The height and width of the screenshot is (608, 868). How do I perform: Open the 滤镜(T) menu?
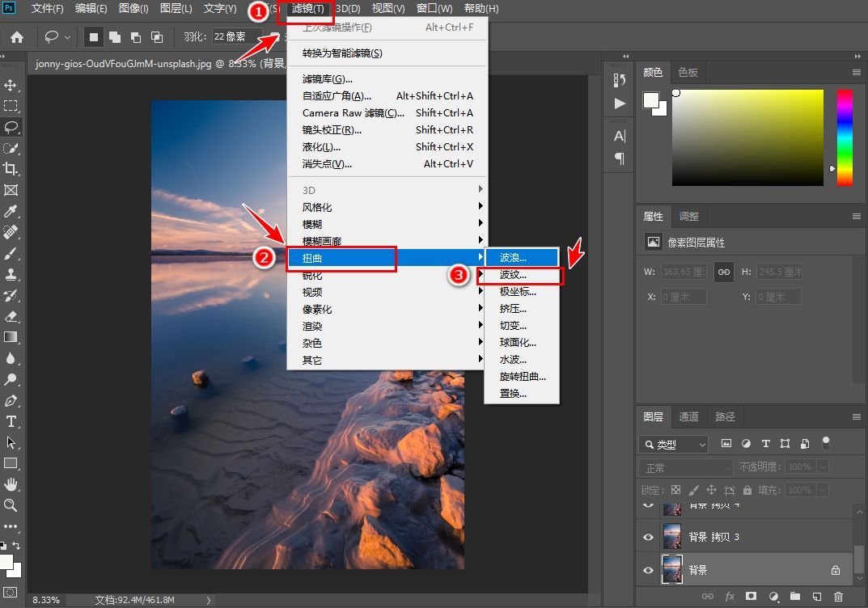click(307, 8)
